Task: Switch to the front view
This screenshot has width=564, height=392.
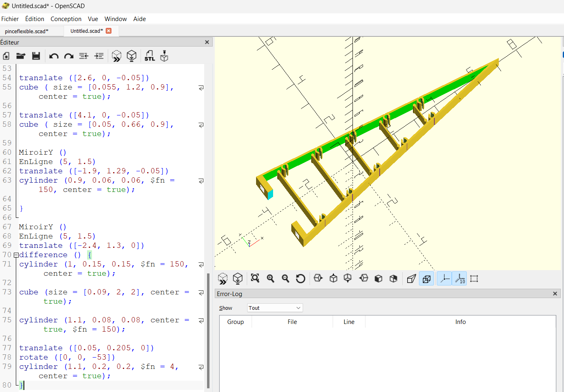Action: click(378, 278)
